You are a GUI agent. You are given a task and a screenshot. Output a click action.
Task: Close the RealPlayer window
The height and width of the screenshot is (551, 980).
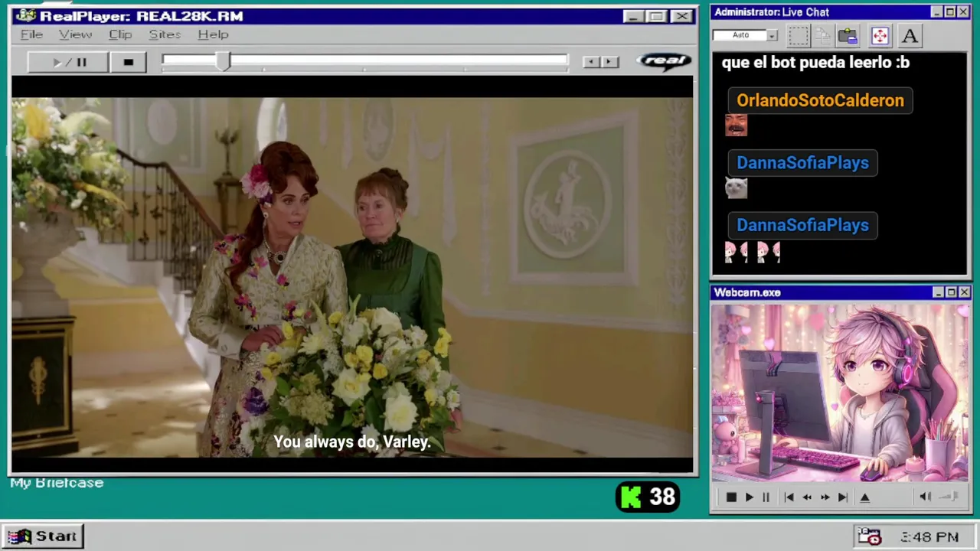click(x=681, y=16)
